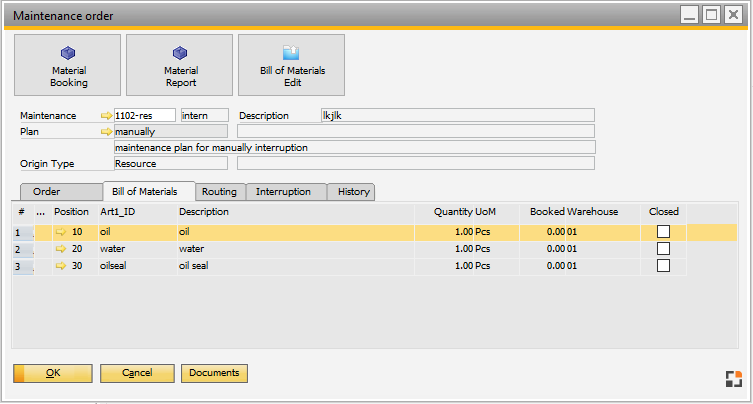Image resolution: width=753 pixels, height=404 pixels.
Task: Click the Bill of Materials Edit icon
Action: coord(291,53)
